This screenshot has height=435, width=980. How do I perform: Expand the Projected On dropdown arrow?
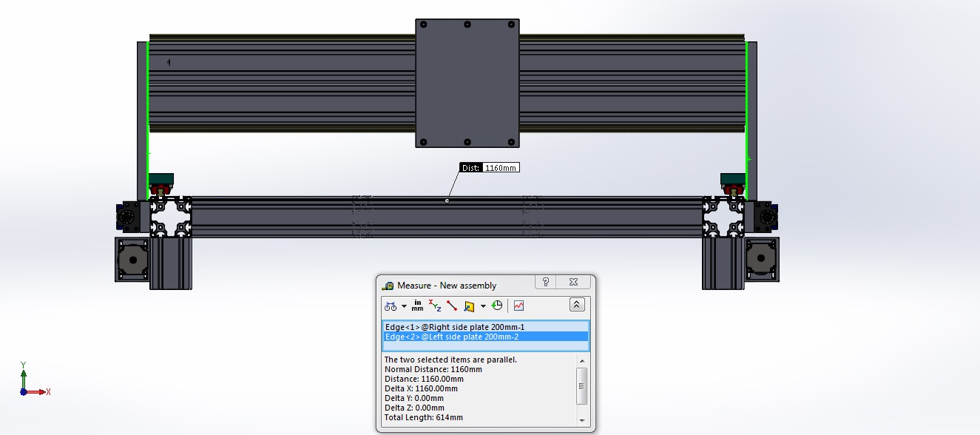coord(483,306)
